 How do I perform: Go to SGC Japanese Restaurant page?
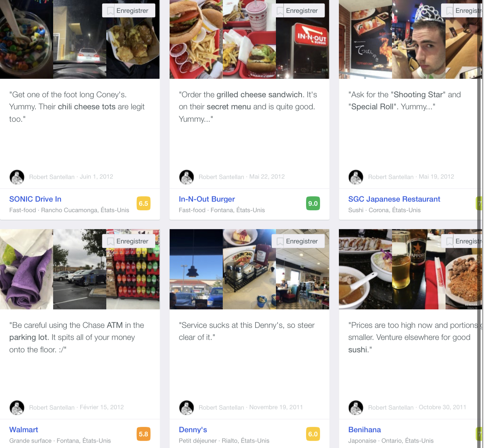point(394,199)
